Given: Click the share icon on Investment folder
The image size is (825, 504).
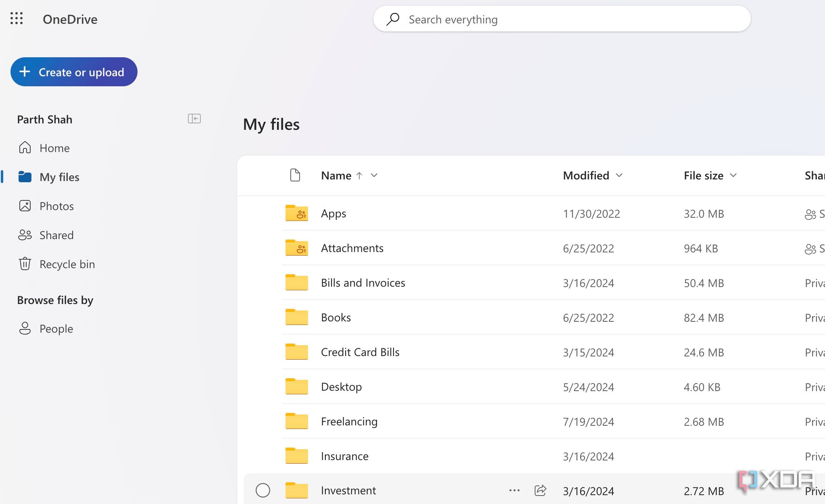Looking at the screenshot, I should point(540,490).
